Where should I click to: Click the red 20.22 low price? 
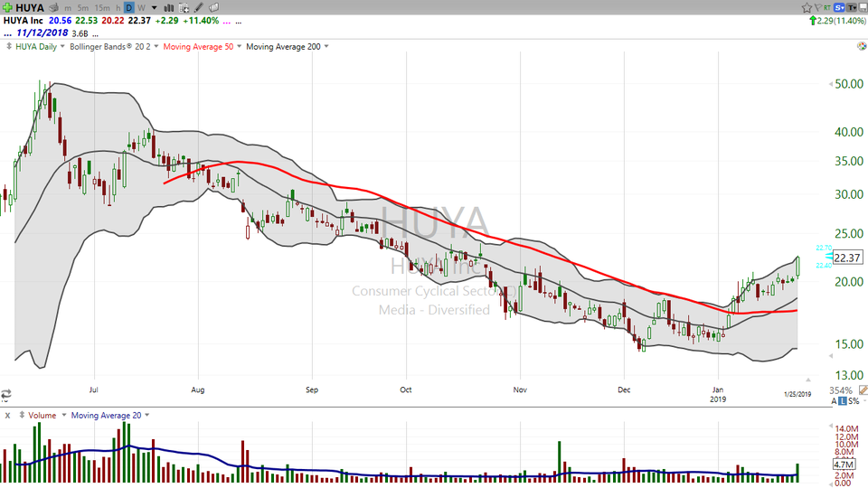click(113, 21)
